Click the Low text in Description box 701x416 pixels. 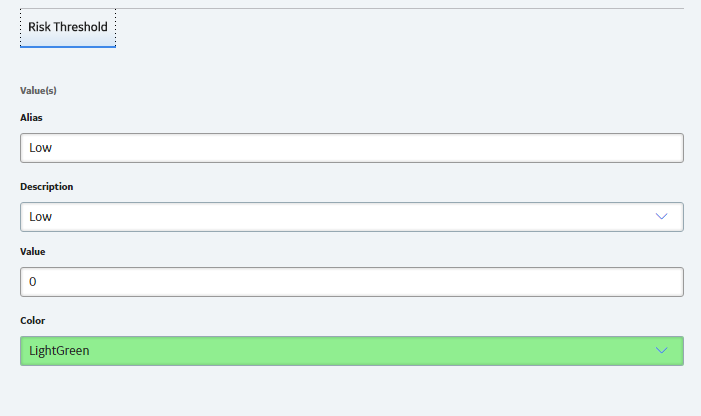point(40,217)
